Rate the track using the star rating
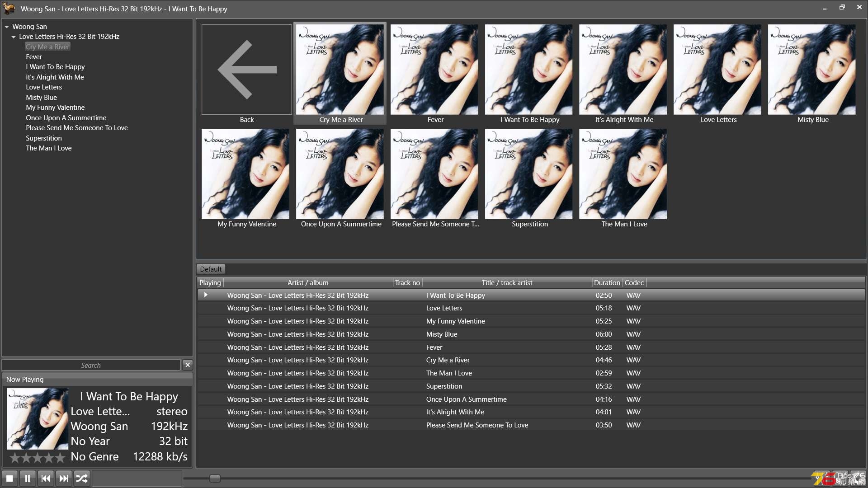This screenshot has width=868, height=488. point(38,458)
